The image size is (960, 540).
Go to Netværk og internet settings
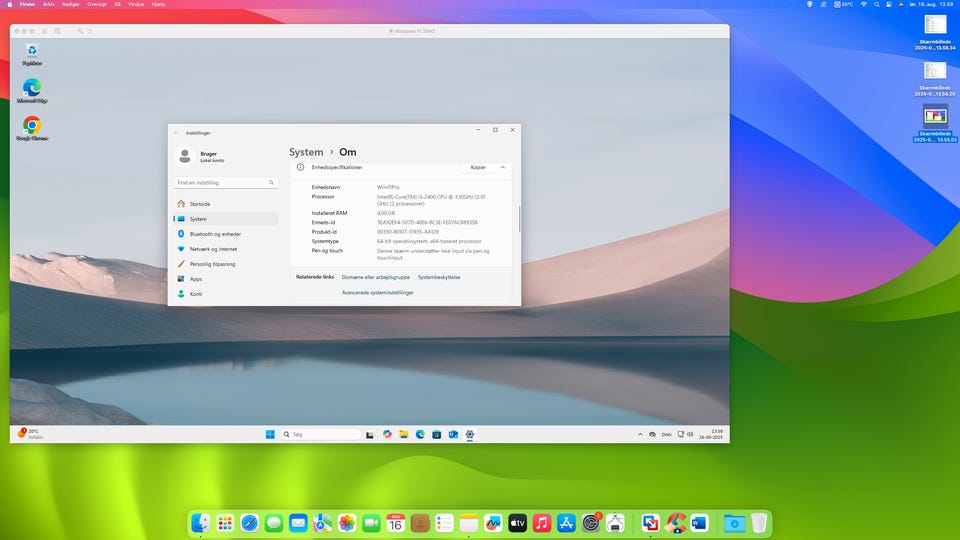213,249
